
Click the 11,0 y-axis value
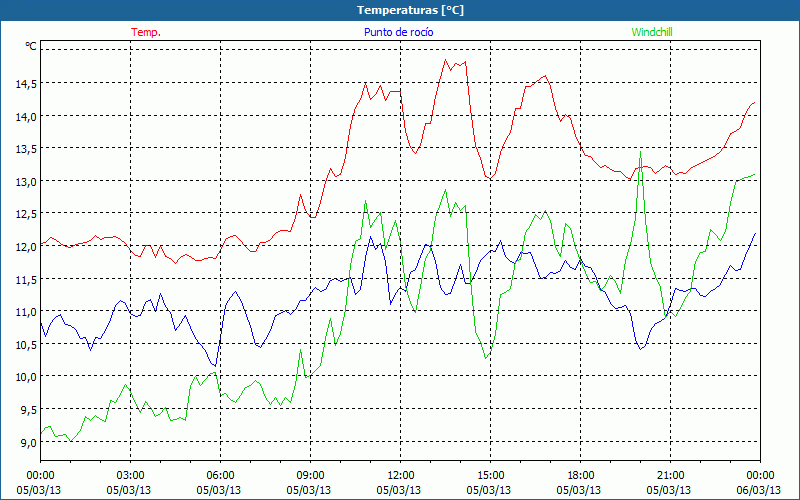pyautogui.click(x=26, y=312)
